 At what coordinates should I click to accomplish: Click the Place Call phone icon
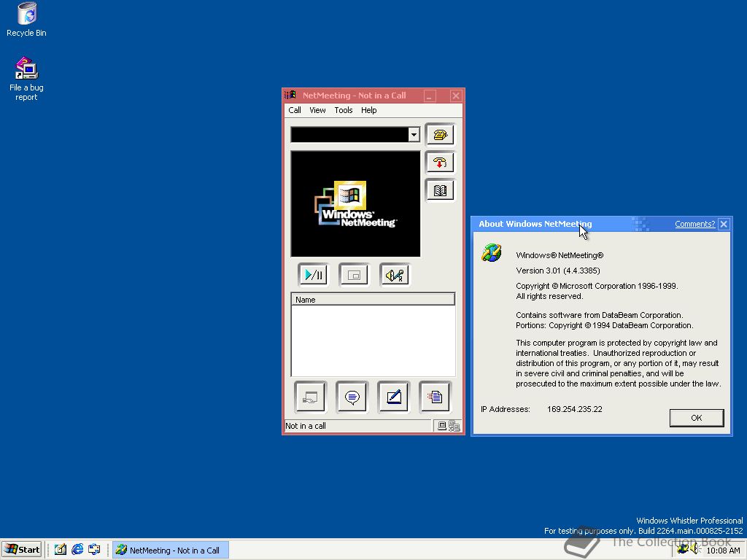pos(440,135)
